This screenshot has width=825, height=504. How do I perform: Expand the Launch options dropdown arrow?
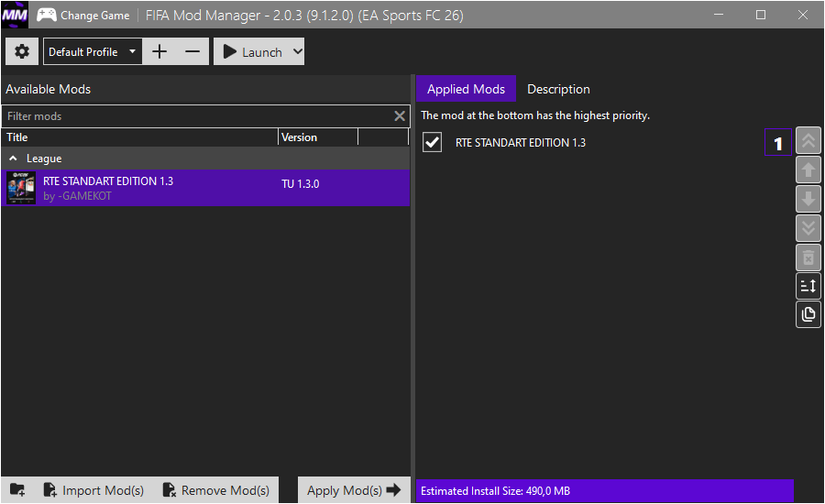point(296,52)
